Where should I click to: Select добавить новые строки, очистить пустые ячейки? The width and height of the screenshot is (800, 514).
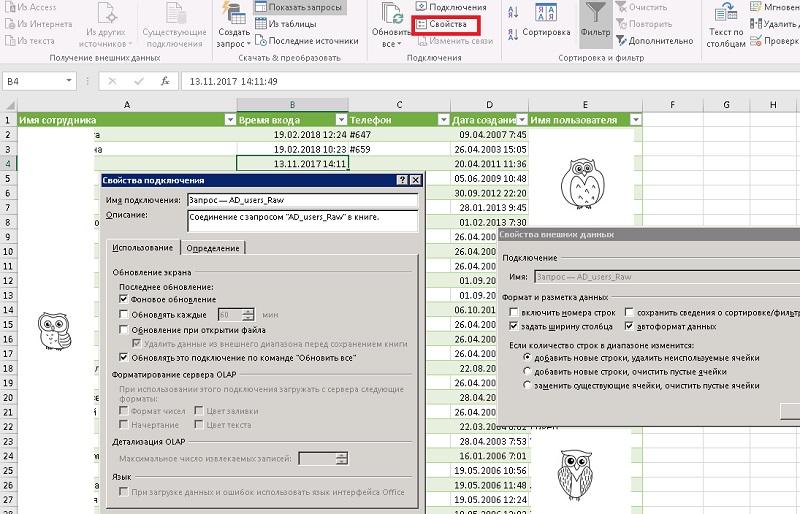[x=528, y=372]
